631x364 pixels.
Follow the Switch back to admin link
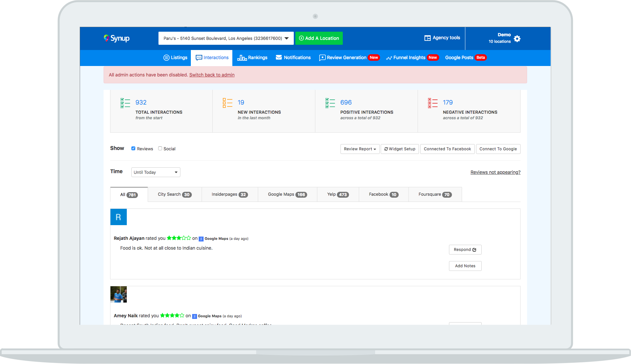[x=212, y=75]
